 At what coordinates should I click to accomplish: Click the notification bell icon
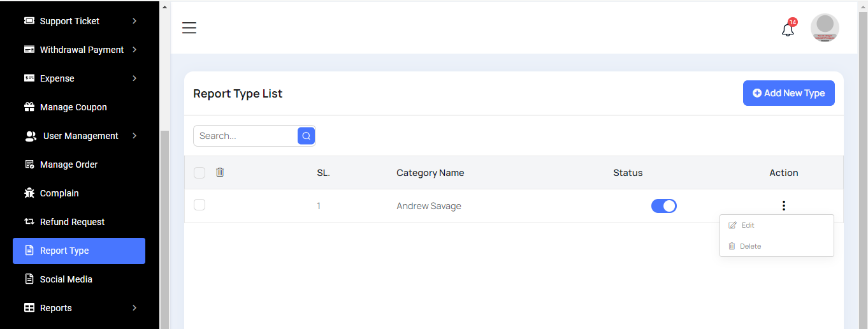pos(788,29)
